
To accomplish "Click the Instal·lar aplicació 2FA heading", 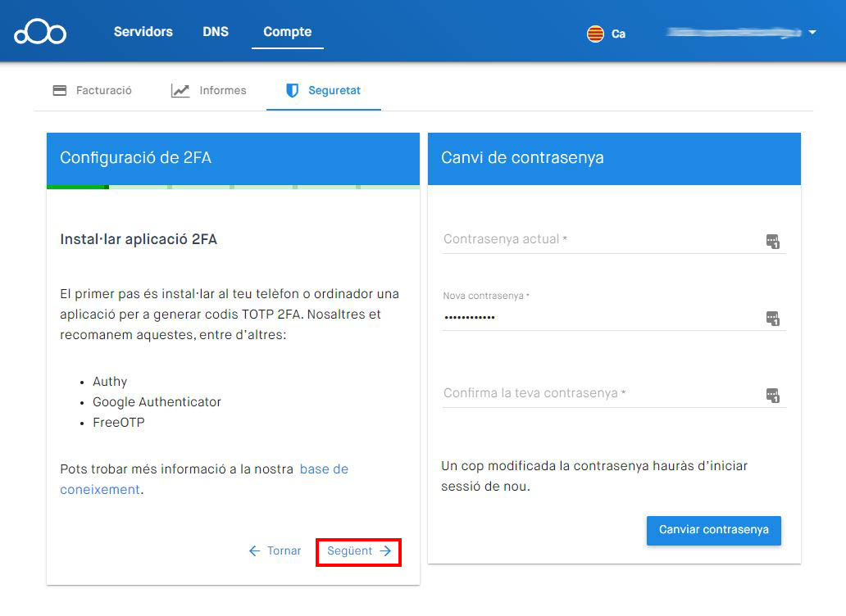I will pos(139,239).
